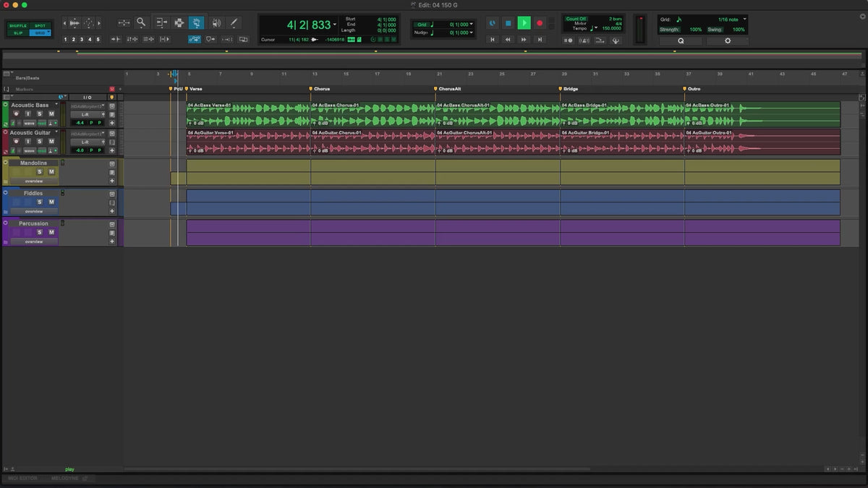868x488 pixels.
Task: Select the Zoomer magnifying glass tool
Action: pos(141,22)
